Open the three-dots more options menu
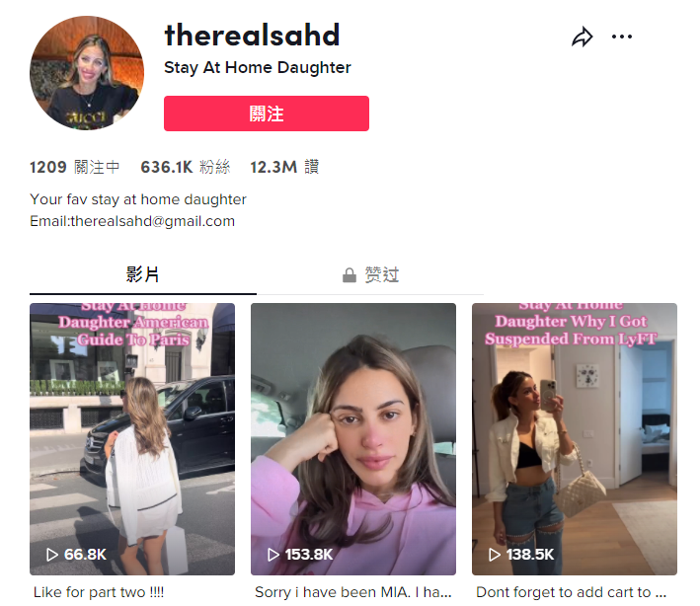700x606 pixels. [x=621, y=37]
